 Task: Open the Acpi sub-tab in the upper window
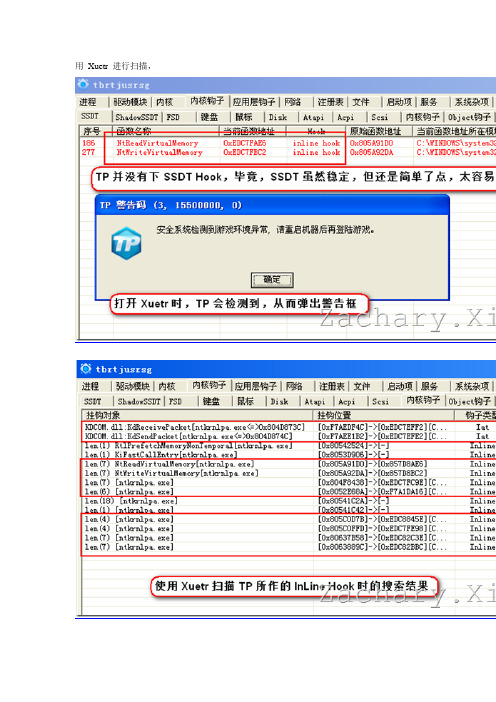(x=346, y=117)
